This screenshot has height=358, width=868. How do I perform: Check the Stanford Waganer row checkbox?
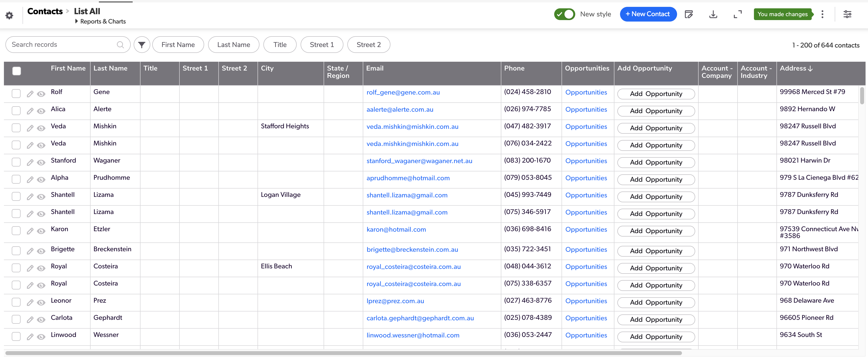pos(16,162)
